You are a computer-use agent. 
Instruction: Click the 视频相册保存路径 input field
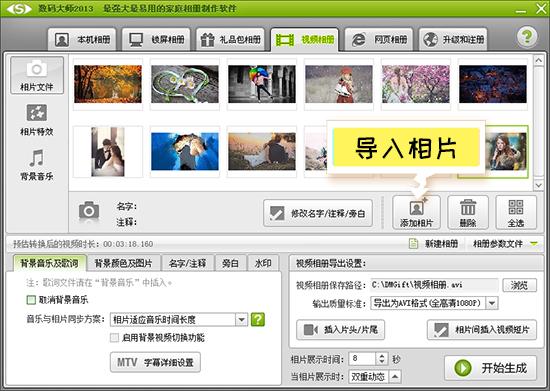(x=434, y=285)
